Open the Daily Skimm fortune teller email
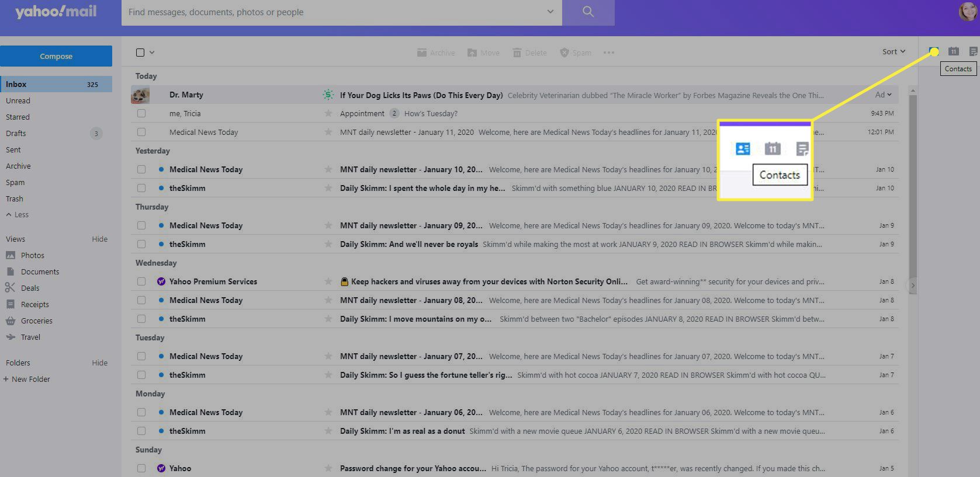 [x=515, y=375]
